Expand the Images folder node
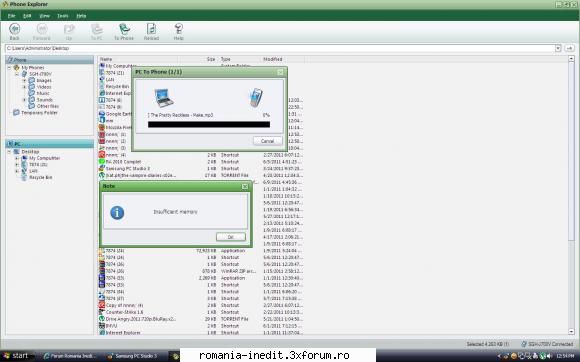 tap(24, 80)
